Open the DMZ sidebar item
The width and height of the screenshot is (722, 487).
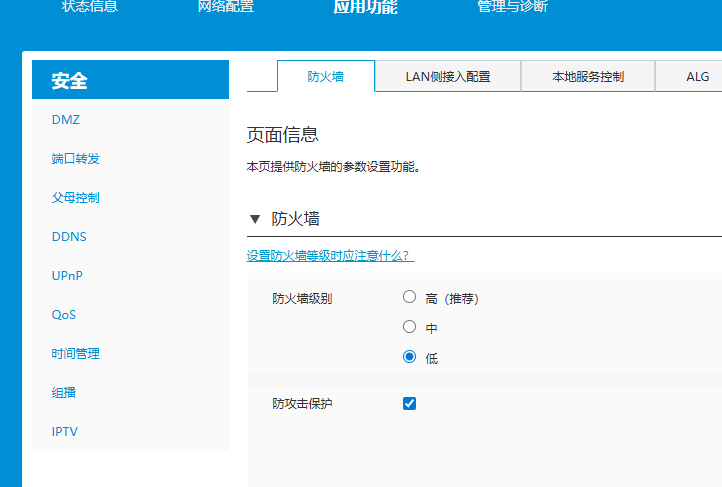point(66,120)
